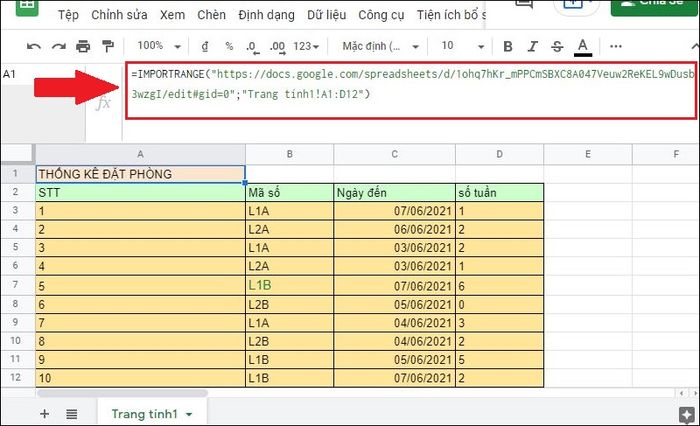Click the Print icon

coord(83,46)
